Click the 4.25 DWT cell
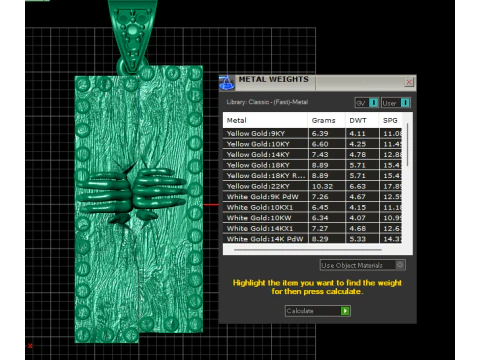Screen dimensions: 480x360 [362, 144]
